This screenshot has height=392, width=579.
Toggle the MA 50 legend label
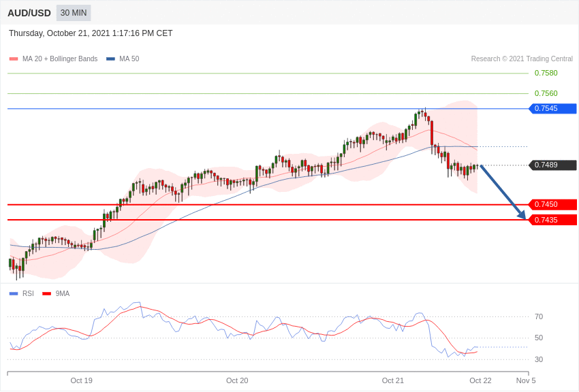pyautogui.click(x=129, y=59)
